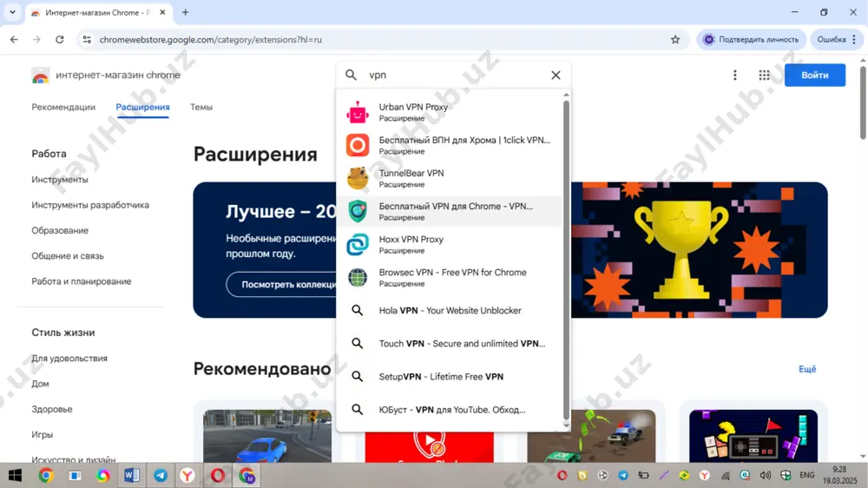Click the Ошибка browser menu button
This screenshot has width=868, height=488.
[x=837, y=39]
